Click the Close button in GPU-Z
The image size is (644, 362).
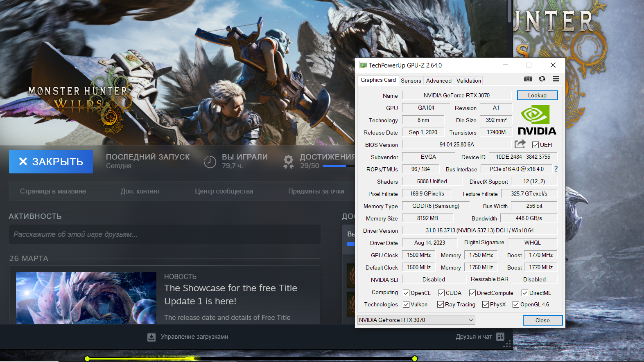[x=542, y=320]
